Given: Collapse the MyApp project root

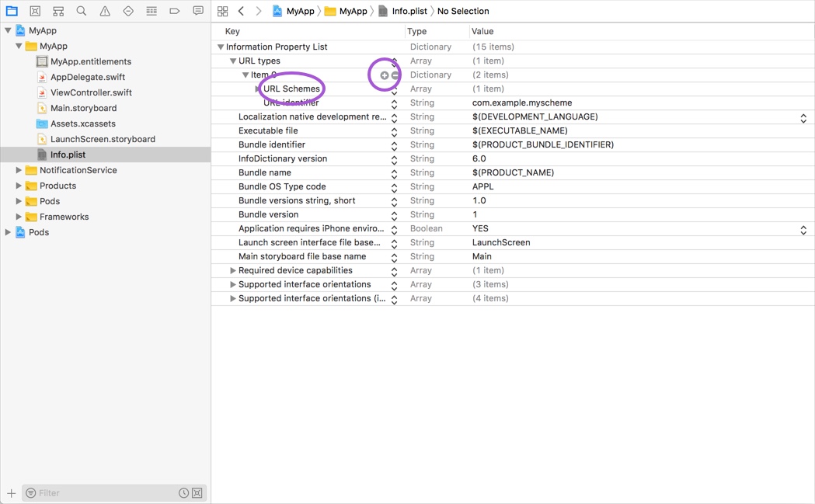Looking at the screenshot, I should pyautogui.click(x=8, y=30).
